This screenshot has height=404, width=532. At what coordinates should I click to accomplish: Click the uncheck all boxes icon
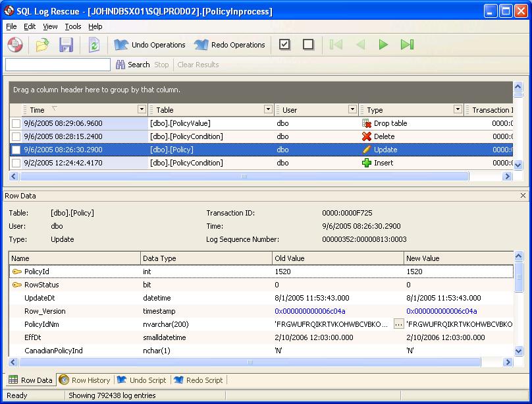308,45
